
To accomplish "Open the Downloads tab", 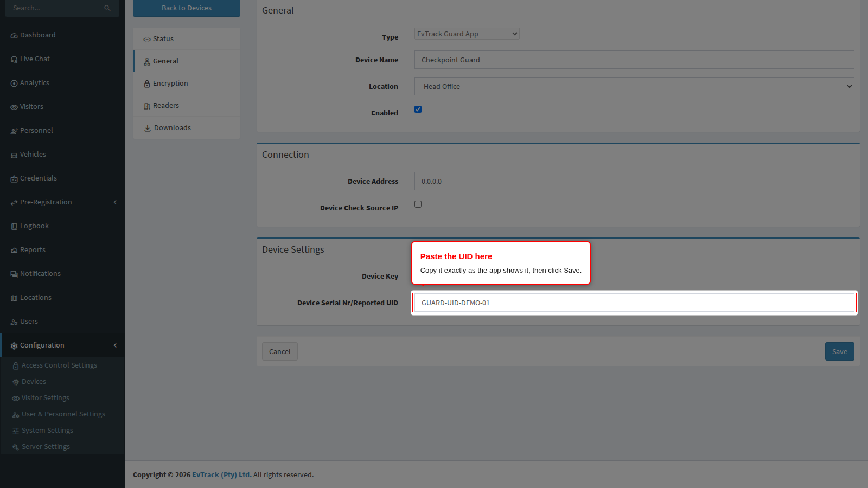I will click(x=187, y=128).
